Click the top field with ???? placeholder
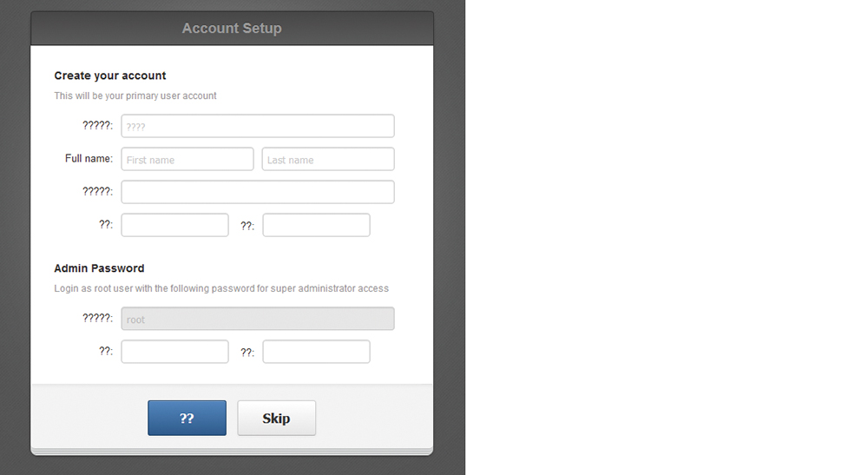Screen dimensions: 868x475 pos(258,126)
